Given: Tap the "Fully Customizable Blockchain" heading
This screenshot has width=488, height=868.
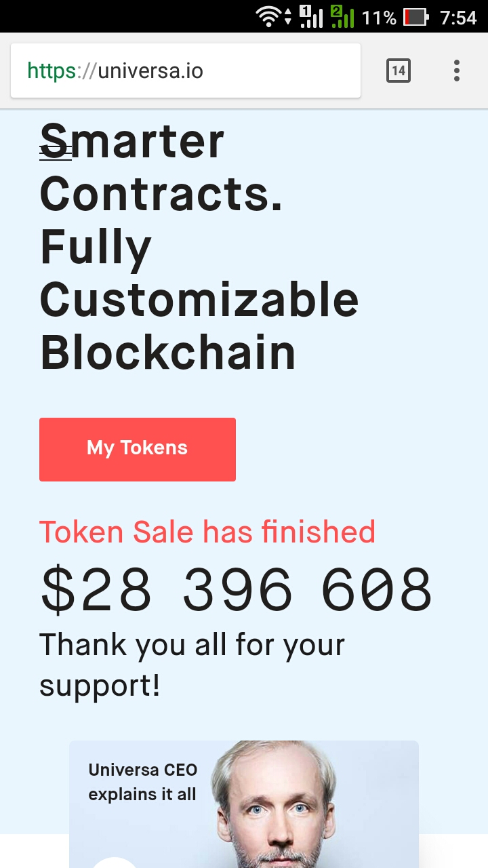Looking at the screenshot, I should click(x=199, y=300).
